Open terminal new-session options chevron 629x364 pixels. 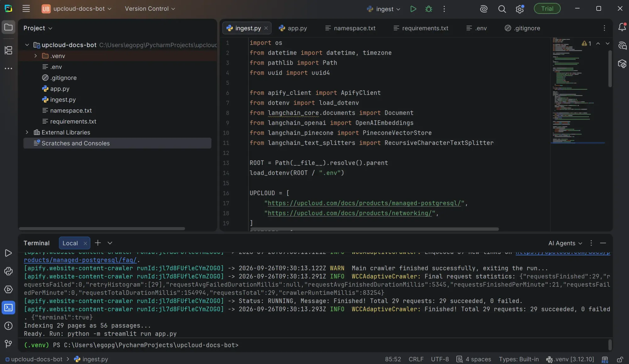(x=110, y=243)
